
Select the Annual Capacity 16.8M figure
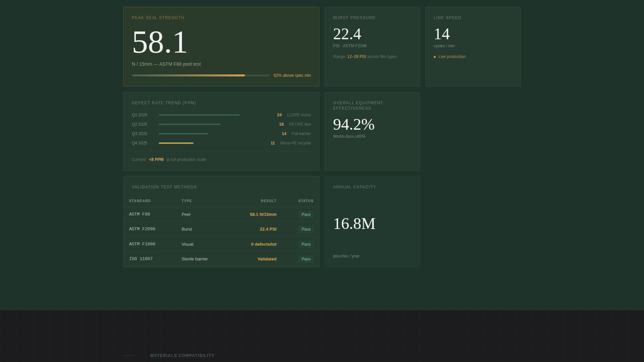[354, 224]
